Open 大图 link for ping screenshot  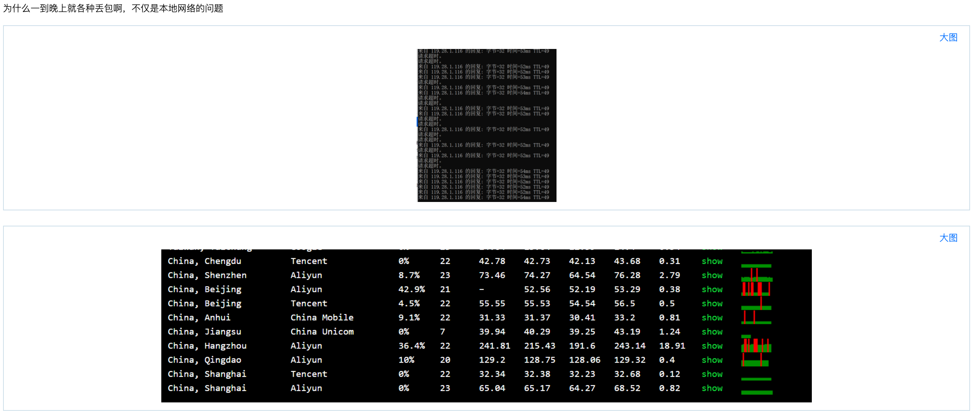click(x=948, y=37)
